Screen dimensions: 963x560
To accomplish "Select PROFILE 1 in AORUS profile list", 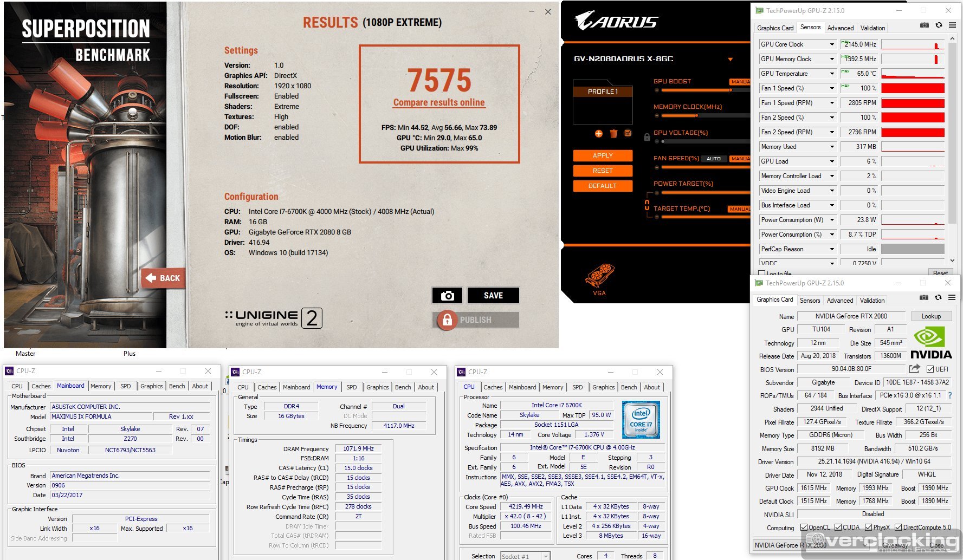I will 603,92.
